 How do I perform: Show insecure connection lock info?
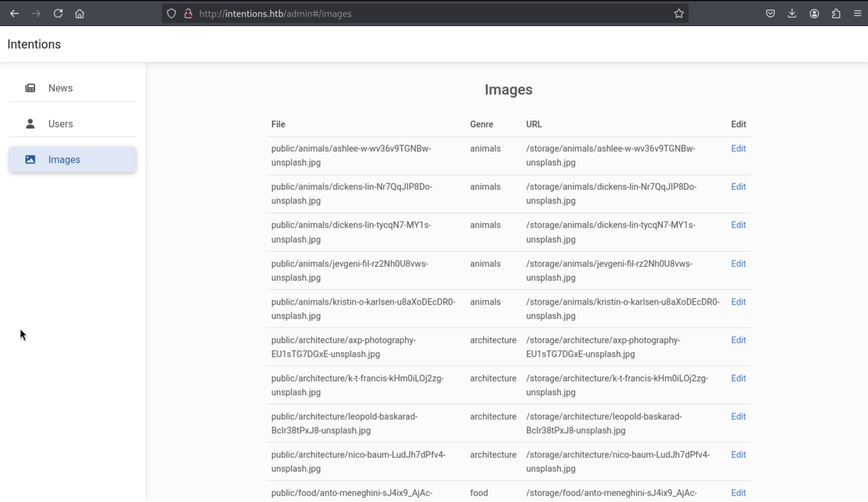click(188, 13)
